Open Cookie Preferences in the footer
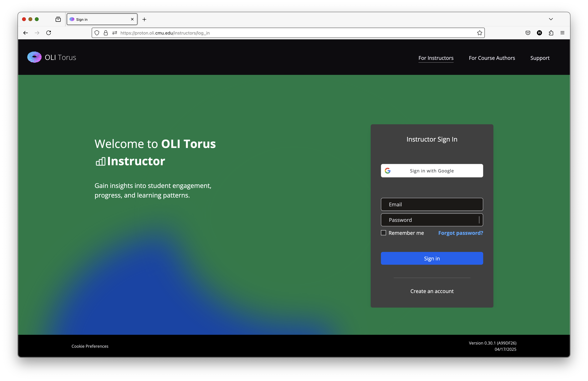This screenshot has height=381, width=588. 90,346
